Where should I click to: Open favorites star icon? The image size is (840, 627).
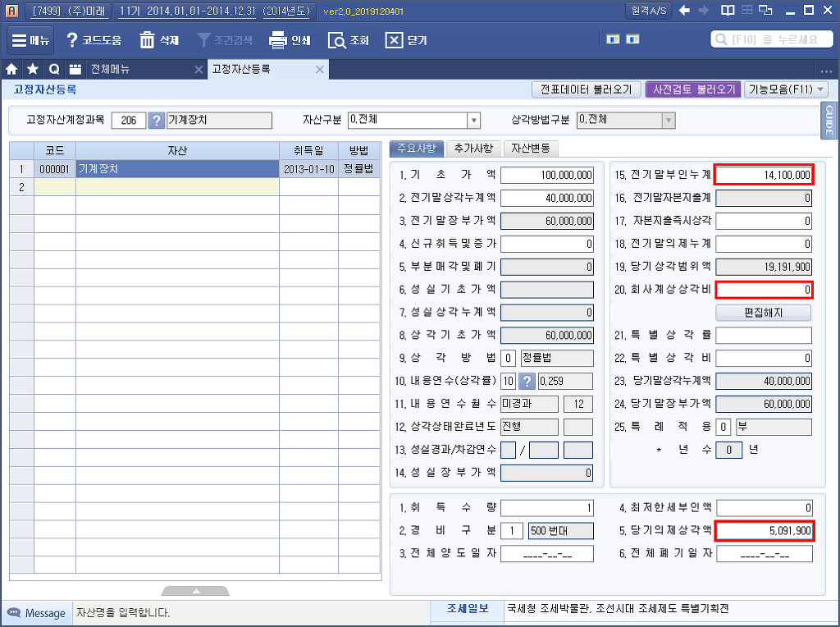click(33, 69)
